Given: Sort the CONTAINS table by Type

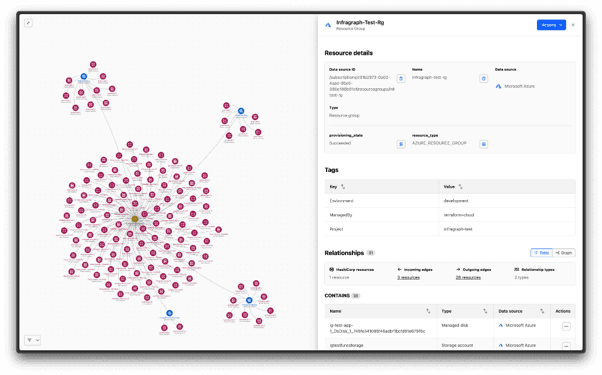Looking at the screenshot, I should pos(485,311).
